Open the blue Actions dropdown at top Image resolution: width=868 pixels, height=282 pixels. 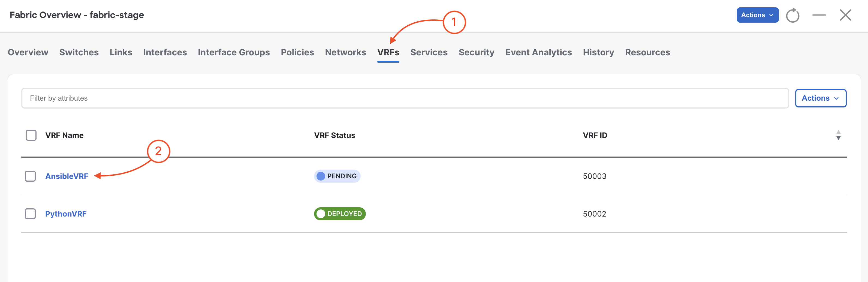[x=757, y=15]
